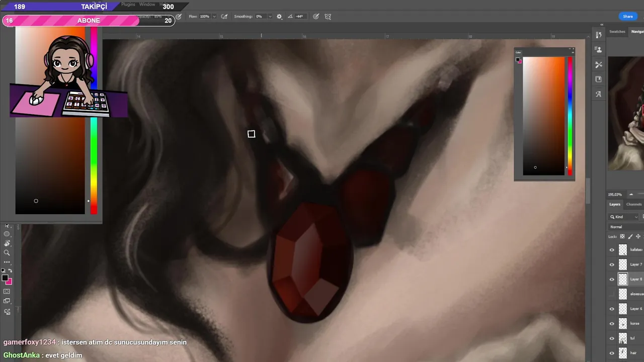Click the Navigator zoom 195.03% field
Screen dimensions: 644x362
pyautogui.click(x=615, y=195)
